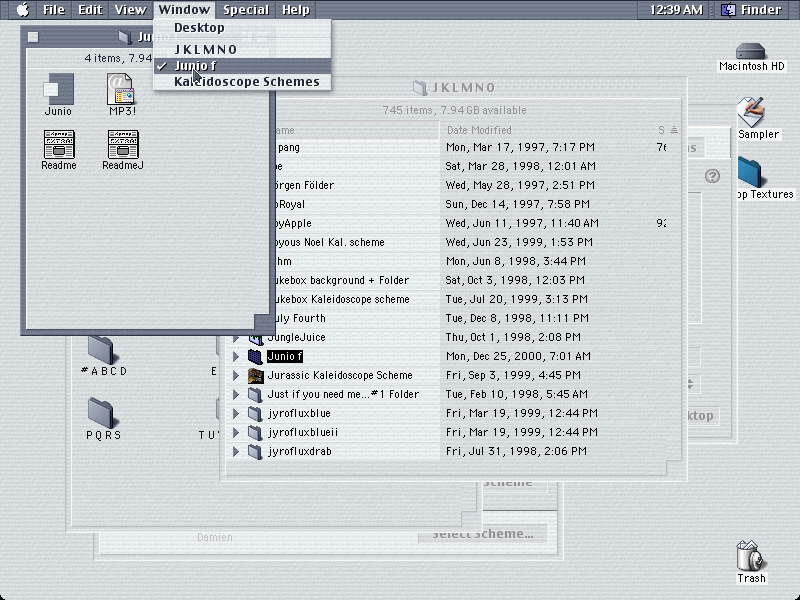The height and width of the screenshot is (600, 800).
Task: Expand the jyrofluxblue folder
Action: 236,413
